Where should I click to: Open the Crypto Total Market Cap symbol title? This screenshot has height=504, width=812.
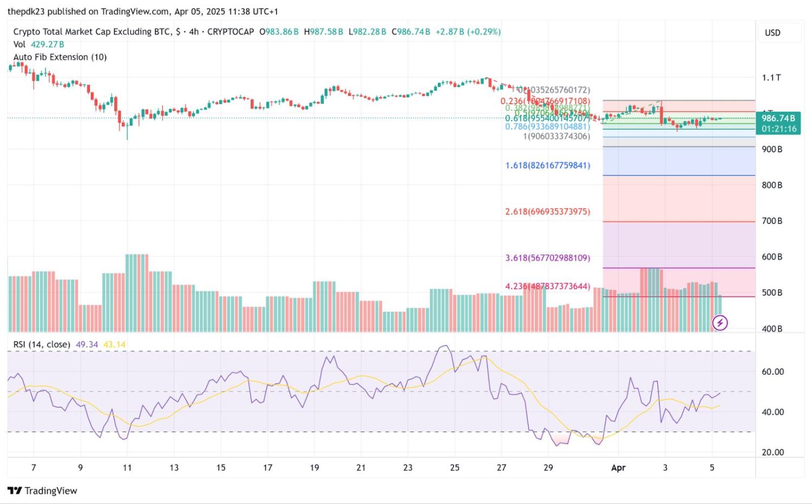click(91, 32)
